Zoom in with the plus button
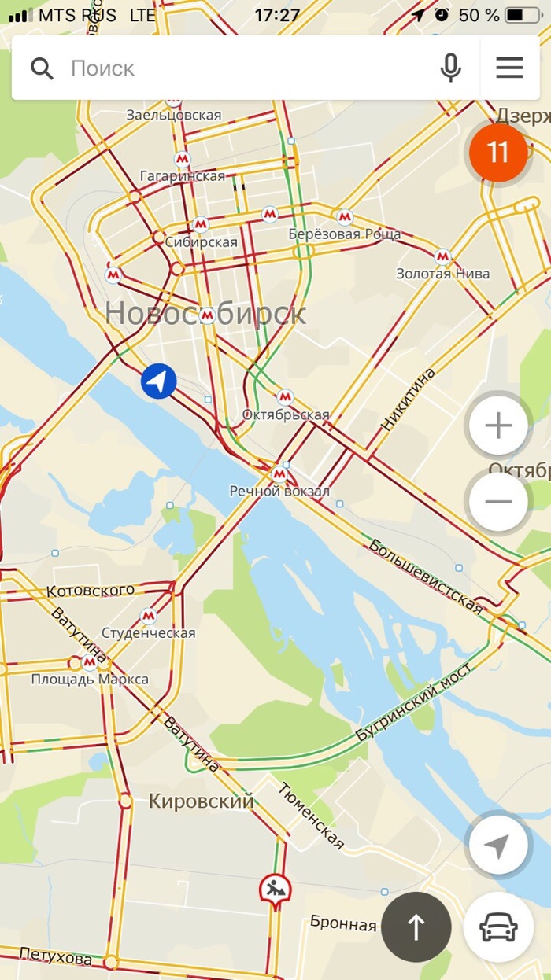Screen dimensions: 551x980 [497, 426]
